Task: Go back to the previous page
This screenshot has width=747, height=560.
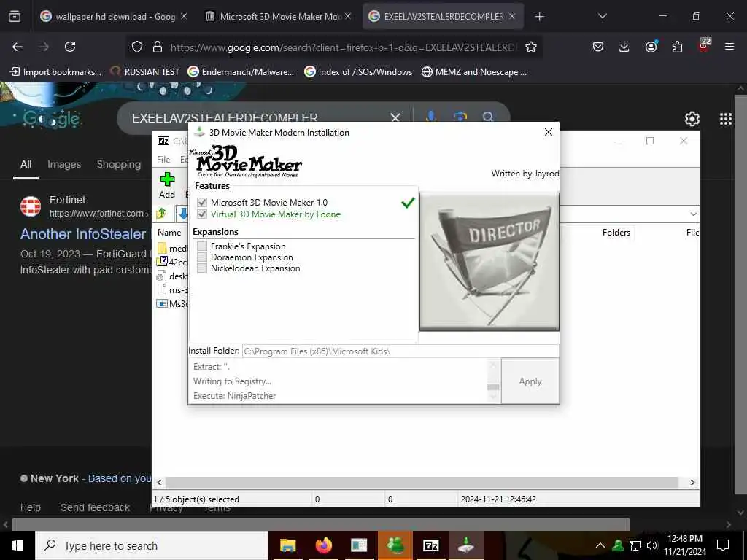Action: (18, 47)
